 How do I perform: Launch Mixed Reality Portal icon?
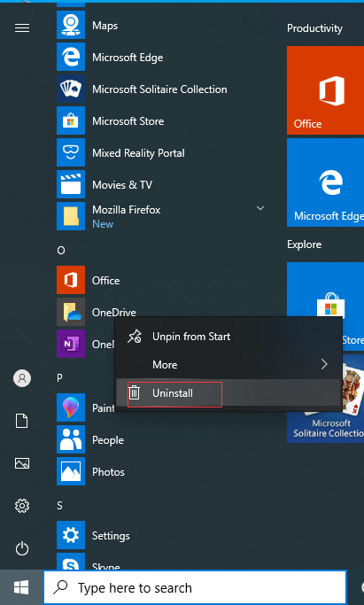pyautogui.click(x=71, y=152)
